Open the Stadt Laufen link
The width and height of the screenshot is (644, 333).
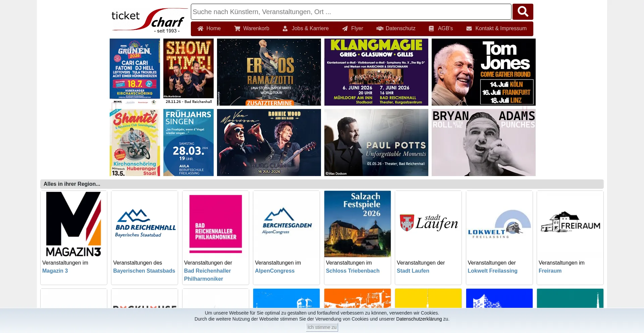tap(413, 271)
